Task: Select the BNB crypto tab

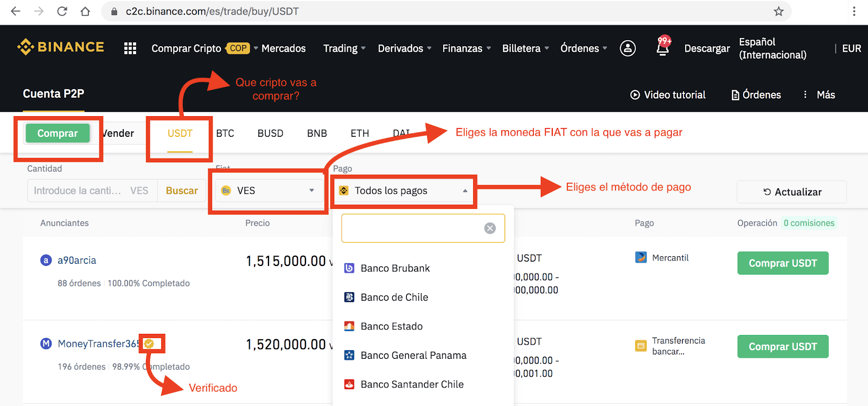Action: (x=317, y=133)
